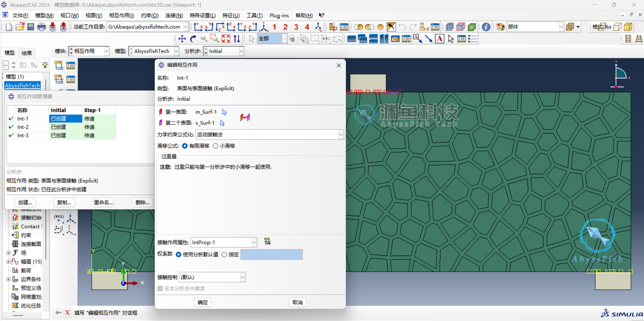Open the 部件 object dropdown in toolbar

(561, 27)
